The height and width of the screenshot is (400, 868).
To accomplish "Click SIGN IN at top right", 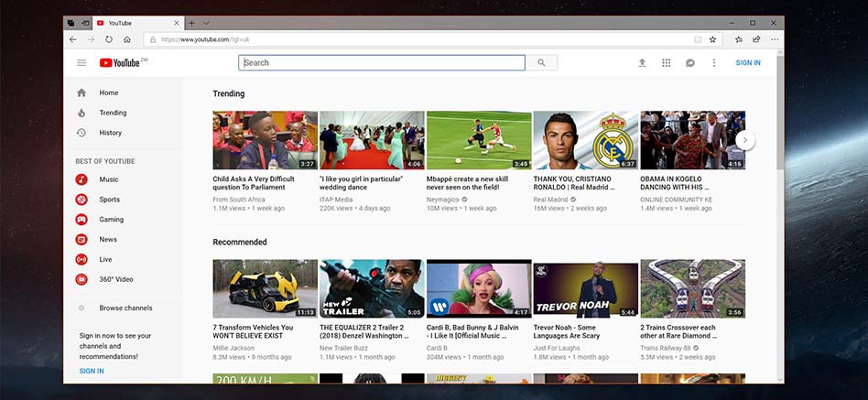I will [748, 63].
